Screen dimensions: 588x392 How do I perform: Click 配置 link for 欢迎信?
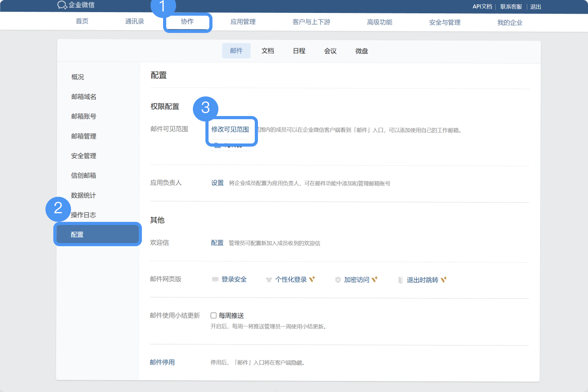217,243
